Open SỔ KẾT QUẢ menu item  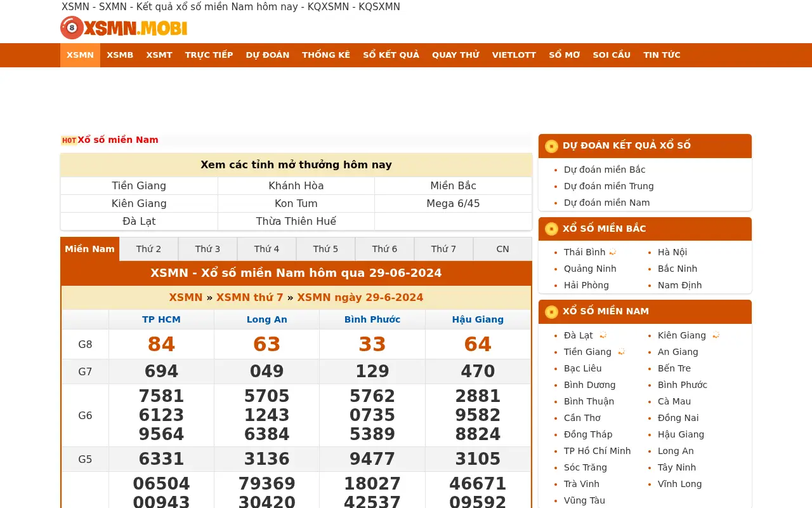pyautogui.click(x=391, y=55)
